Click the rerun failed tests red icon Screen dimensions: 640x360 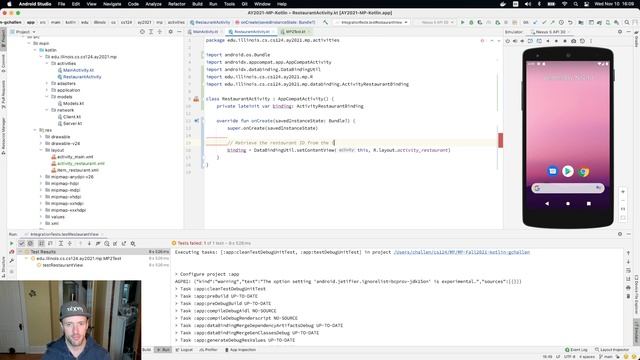pos(11,252)
